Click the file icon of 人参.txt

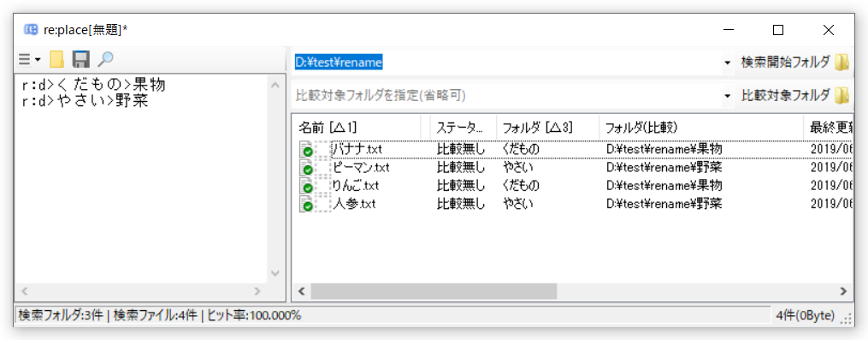pos(305,204)
